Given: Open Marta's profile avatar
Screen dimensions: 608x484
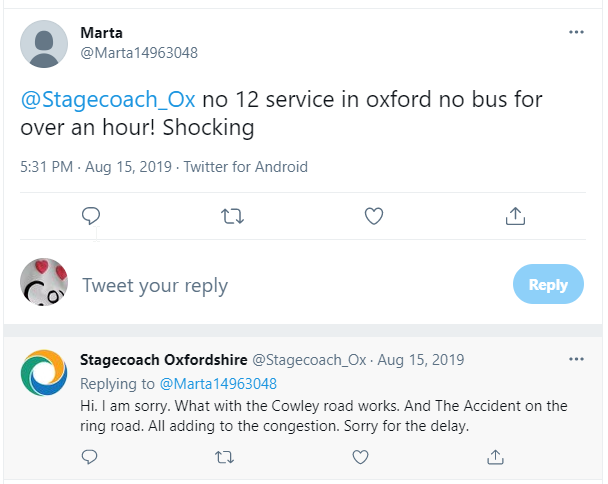Looking at the screenshot, I should click(x=44, y=44).
